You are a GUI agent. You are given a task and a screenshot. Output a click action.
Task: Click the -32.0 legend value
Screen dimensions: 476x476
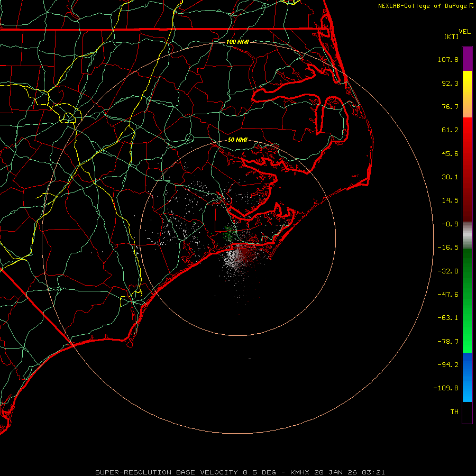tap(448, 271)
